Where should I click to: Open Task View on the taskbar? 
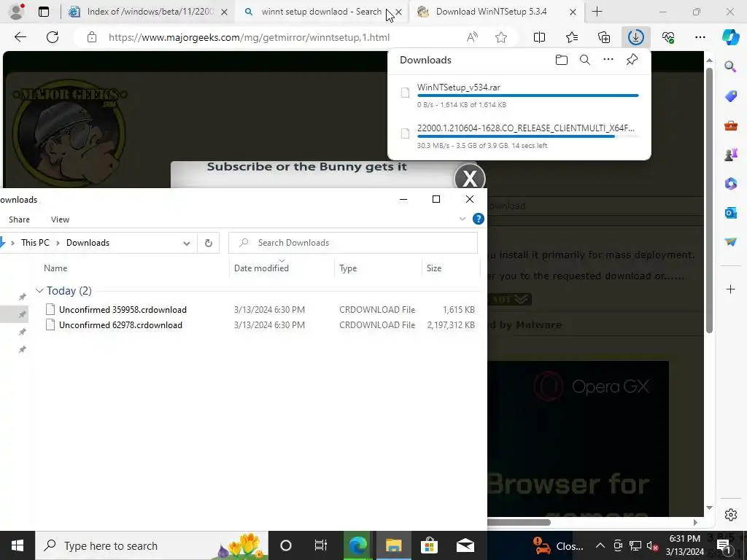321,545
